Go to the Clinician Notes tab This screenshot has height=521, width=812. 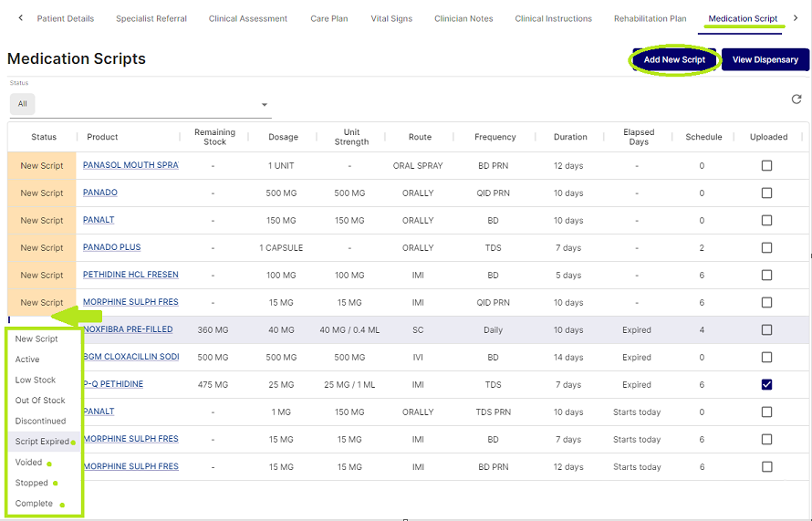coord(463,19)
